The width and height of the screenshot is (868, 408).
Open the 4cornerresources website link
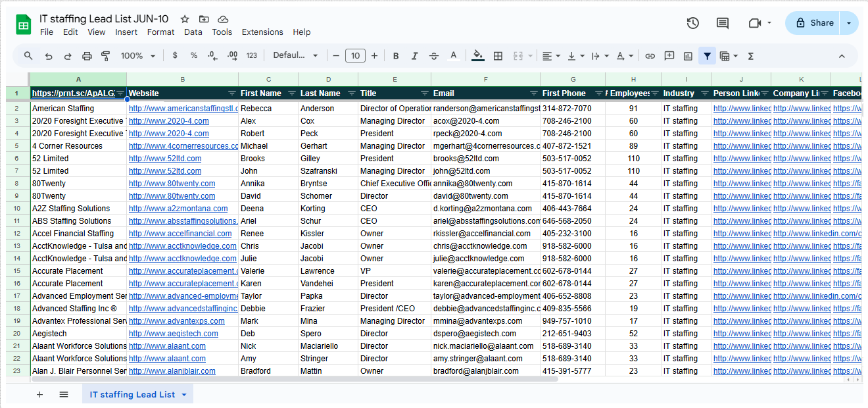[x=183, y=146]
